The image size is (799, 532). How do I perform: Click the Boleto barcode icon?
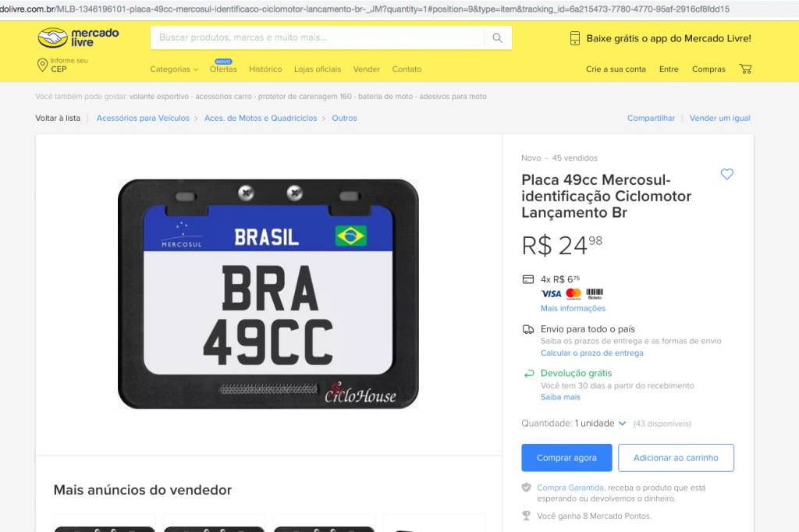(x=595, y=293)
